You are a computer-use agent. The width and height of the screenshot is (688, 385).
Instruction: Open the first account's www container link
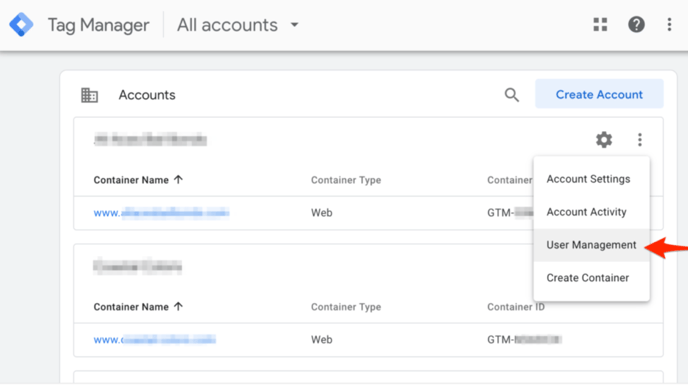[x=161, y=213]
